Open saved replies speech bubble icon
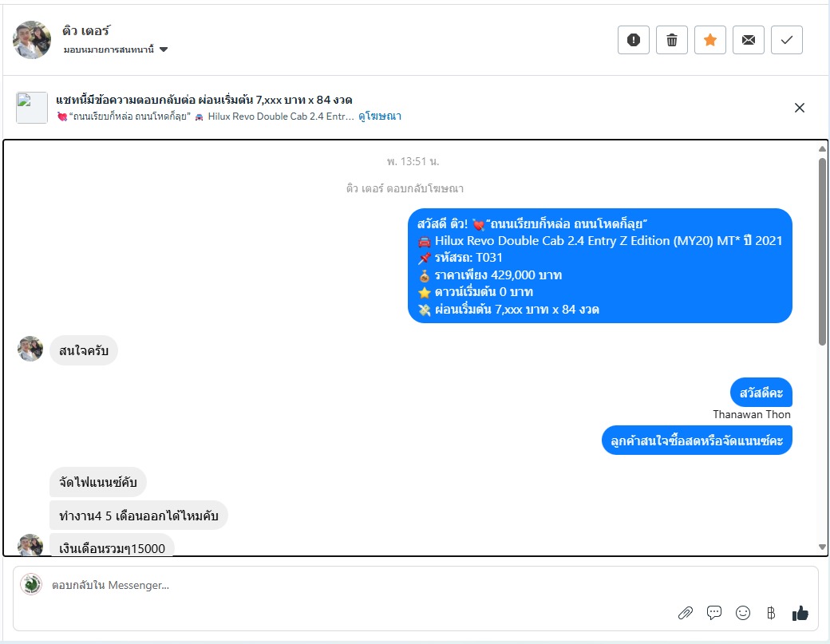The height and width of the screenshot is (644, 830). (x=714, y=613)
